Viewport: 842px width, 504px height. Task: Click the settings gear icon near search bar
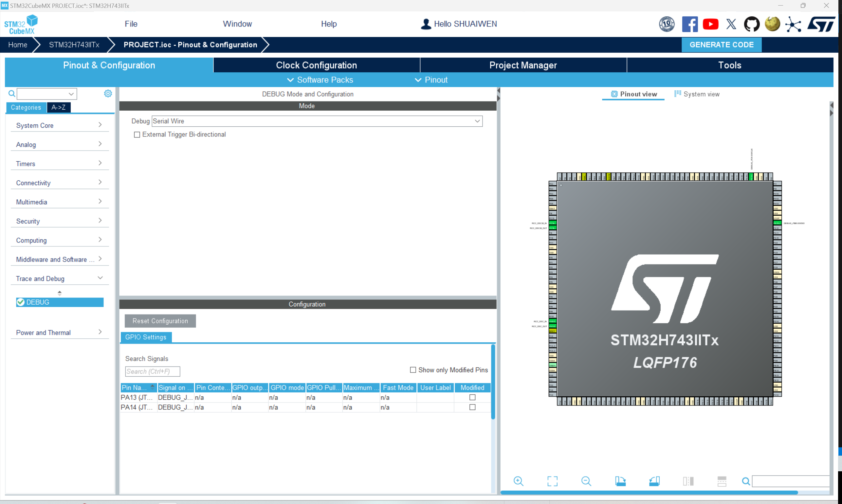tap(107, 93)
